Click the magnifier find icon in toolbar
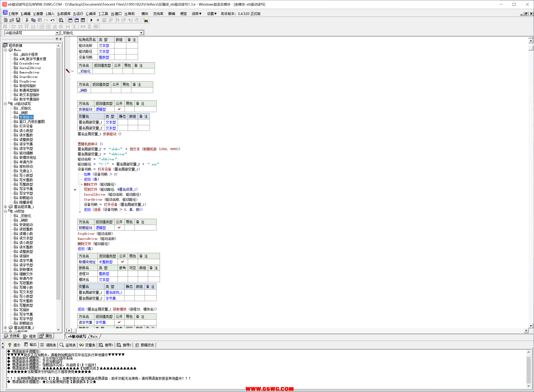 click(61, 20)
